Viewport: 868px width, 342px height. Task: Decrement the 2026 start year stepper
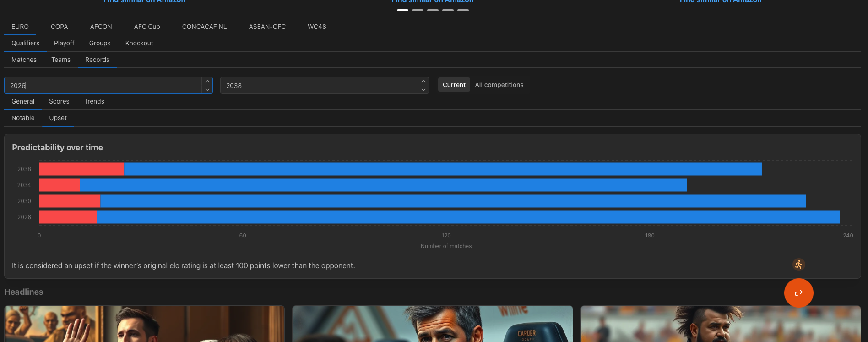pyautogui.click(x=207, y=89)
